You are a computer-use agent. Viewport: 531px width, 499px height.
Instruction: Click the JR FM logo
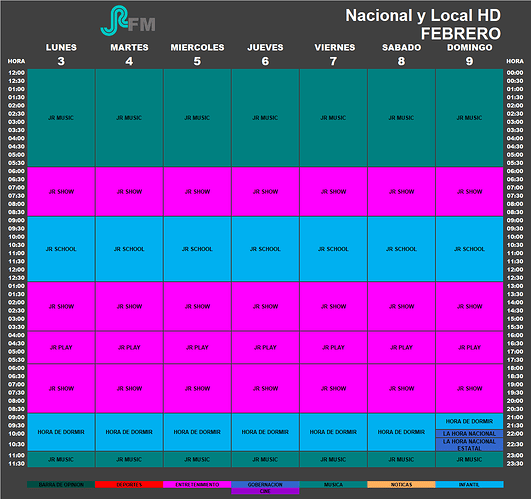[128, 21]
